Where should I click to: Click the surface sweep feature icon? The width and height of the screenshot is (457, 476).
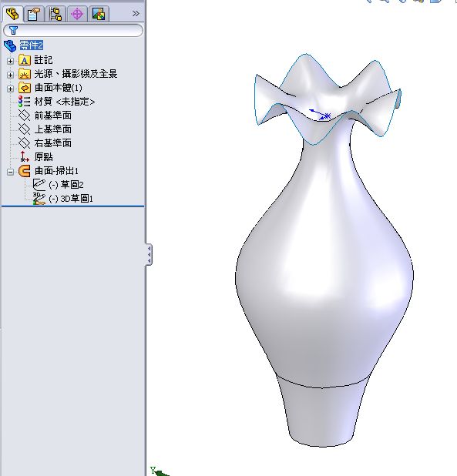25,171
